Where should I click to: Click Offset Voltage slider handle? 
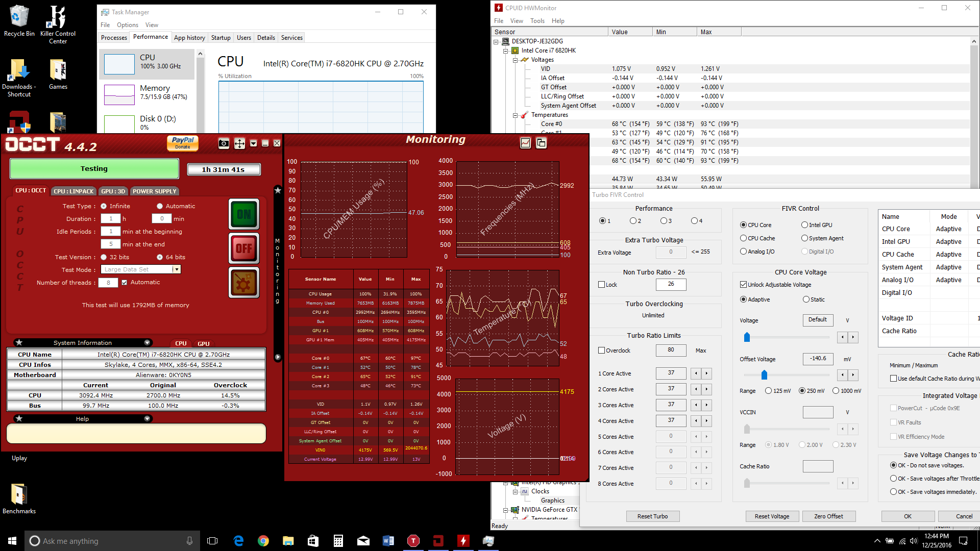[x=764, y=375]
